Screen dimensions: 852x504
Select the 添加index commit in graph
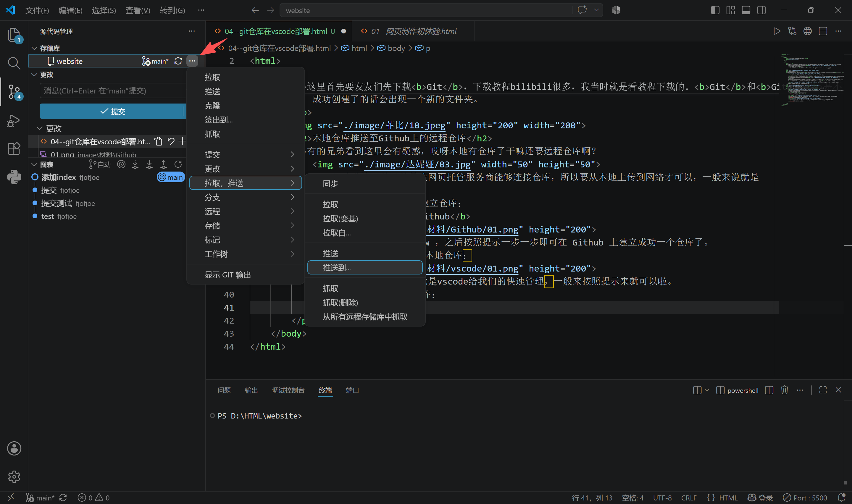pyautogui.click(x=108, y=177)
